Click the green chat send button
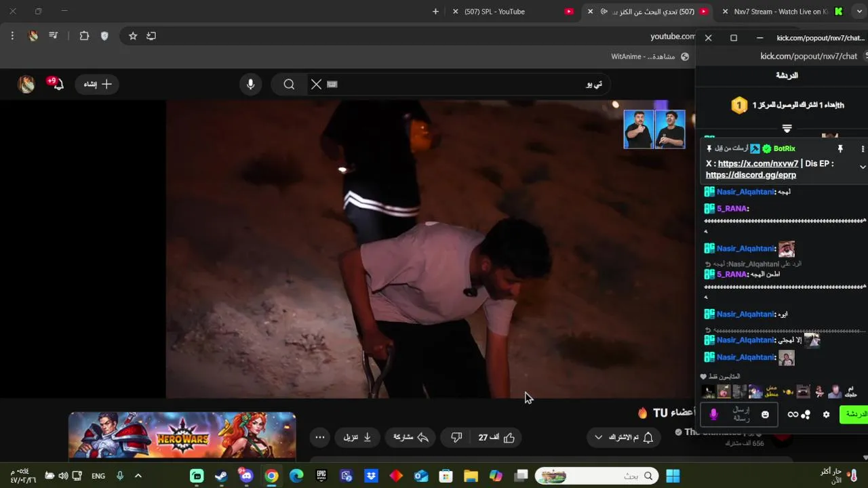The width and height of the screenshot is (868, 488). (853, 414)
